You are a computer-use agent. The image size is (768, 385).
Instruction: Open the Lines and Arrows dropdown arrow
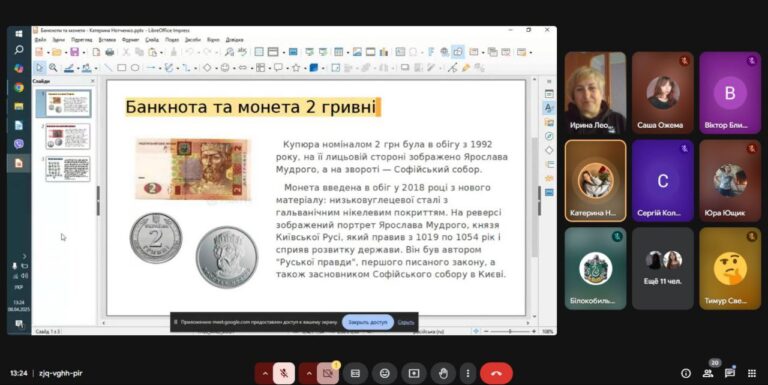pos(160,68)
